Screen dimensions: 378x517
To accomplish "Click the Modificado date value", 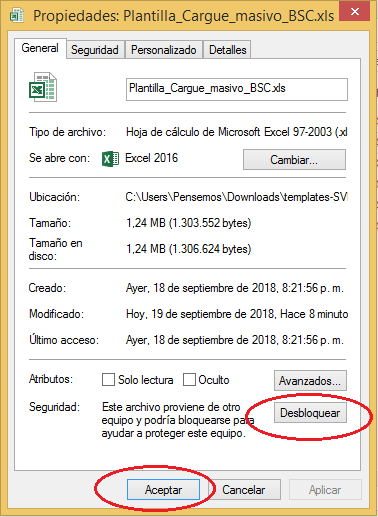I will click(x=237, y=314).
